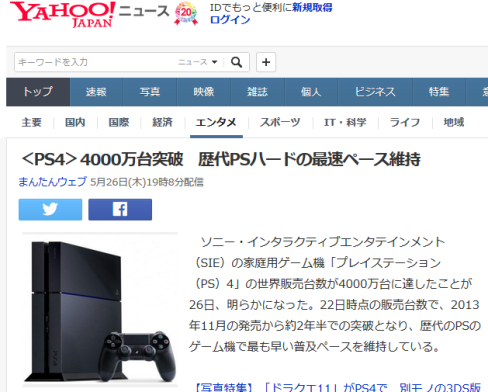Open the 雑誌 tab
The width and height of the screenshot is (488, 392).
(257, 92)
